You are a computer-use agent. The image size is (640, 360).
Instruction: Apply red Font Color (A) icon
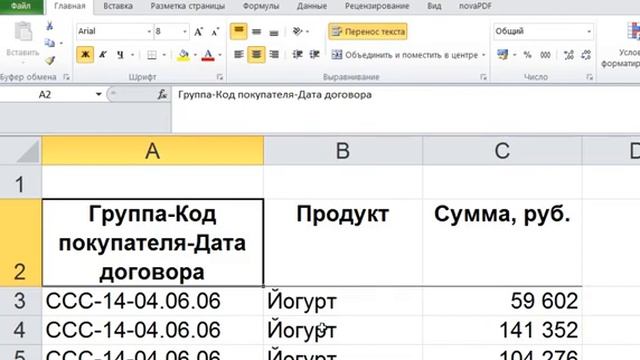(208, 55)
